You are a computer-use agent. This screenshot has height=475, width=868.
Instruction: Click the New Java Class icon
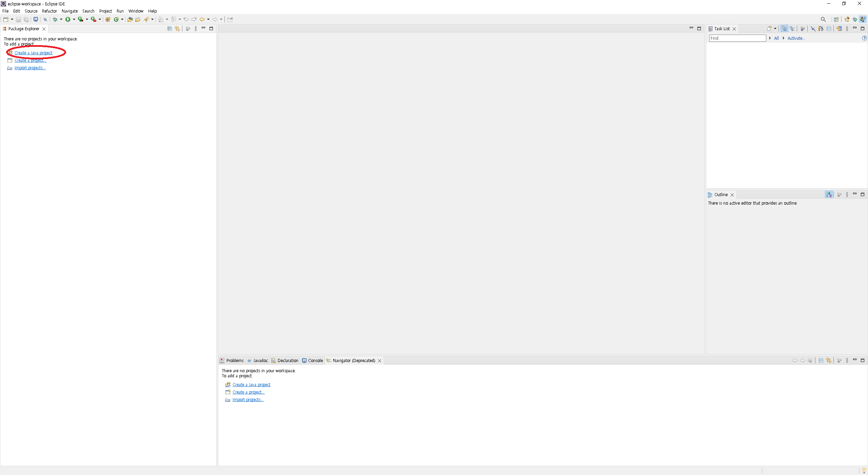[116, 19]
